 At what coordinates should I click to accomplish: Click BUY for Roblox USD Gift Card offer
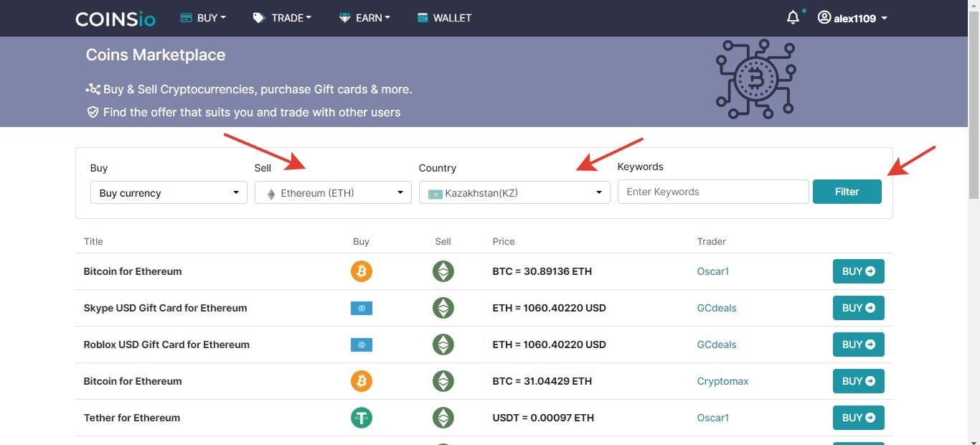(859, 345)
